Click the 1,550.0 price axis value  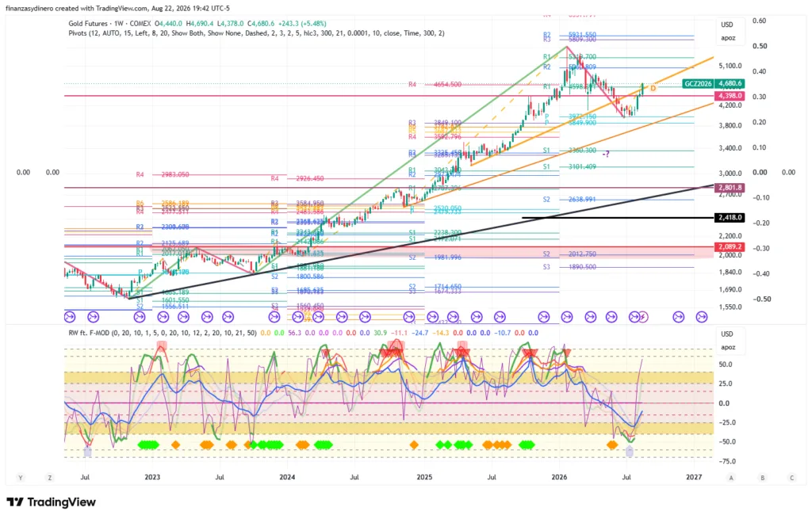click(730, 307)
